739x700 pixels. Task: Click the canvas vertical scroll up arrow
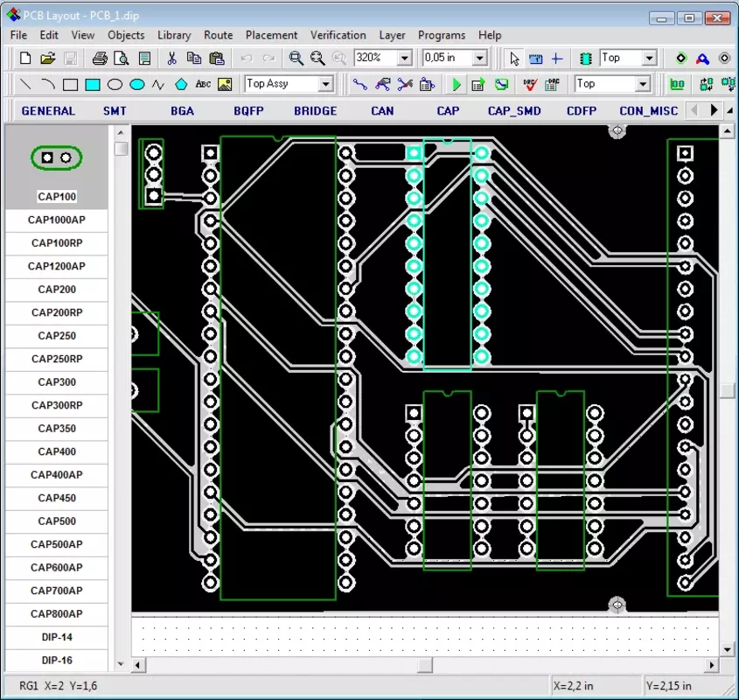click(728, 130)
